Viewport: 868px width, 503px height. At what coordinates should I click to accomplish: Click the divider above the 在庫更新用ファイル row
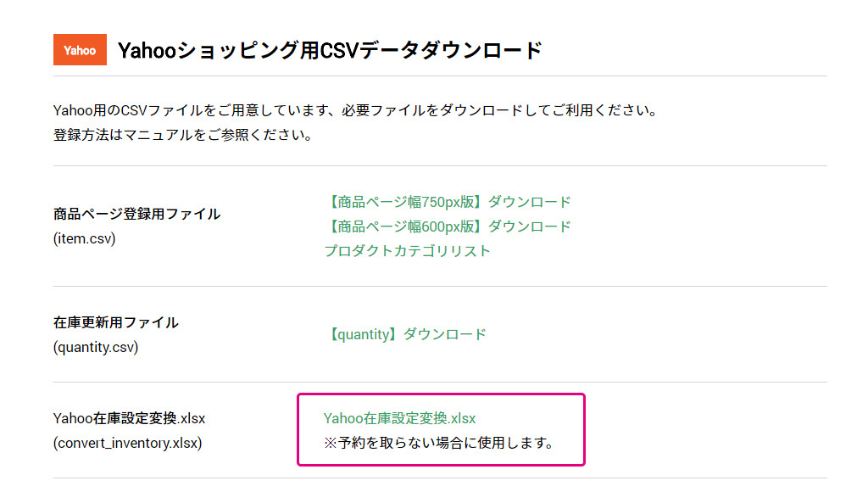point(440,287)
